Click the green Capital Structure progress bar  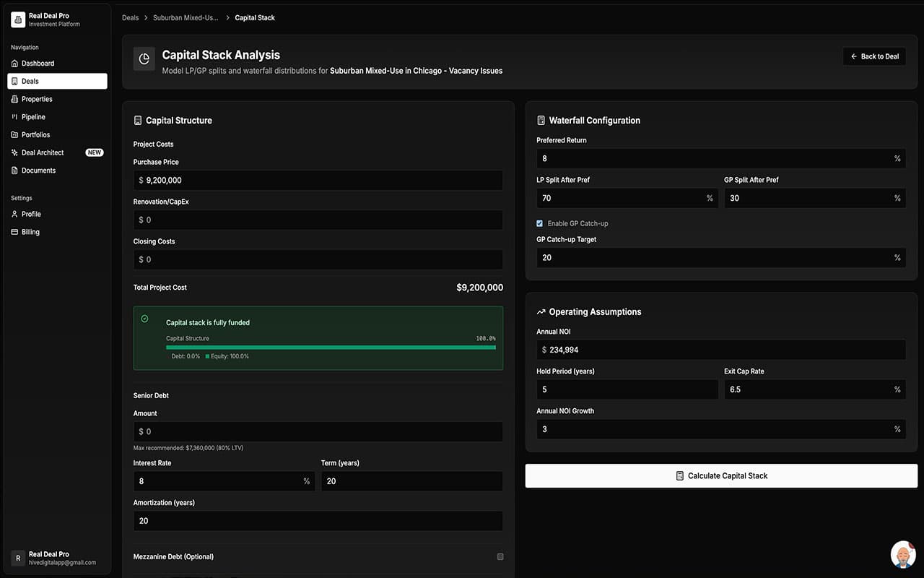click(x=331, y=348)
